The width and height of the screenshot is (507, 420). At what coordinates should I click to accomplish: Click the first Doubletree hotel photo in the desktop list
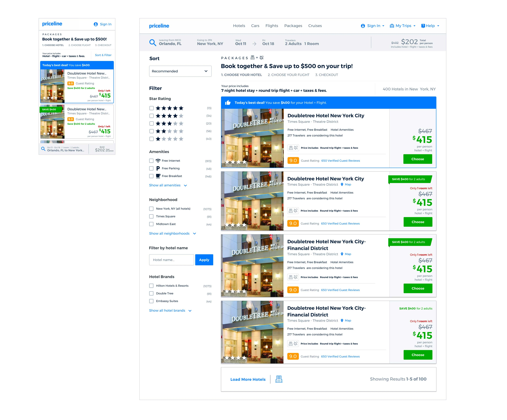(252, 138)
